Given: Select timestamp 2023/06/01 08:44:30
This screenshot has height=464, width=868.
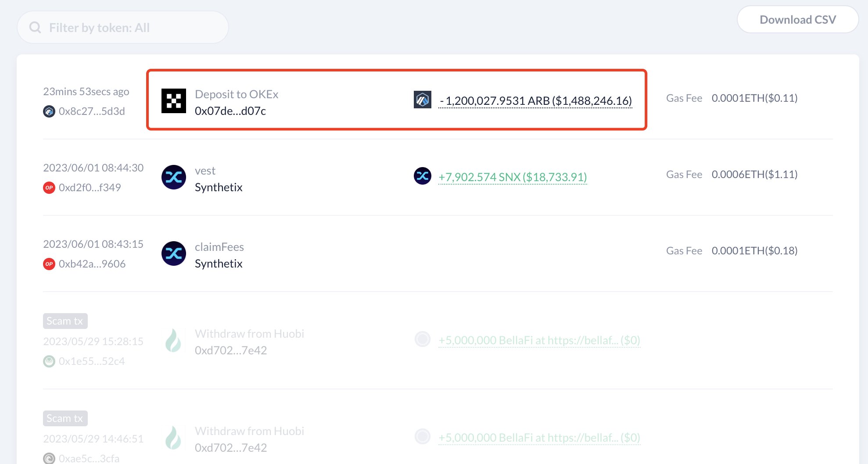Looking at the screenshot, I should click(x=93, y=168).
